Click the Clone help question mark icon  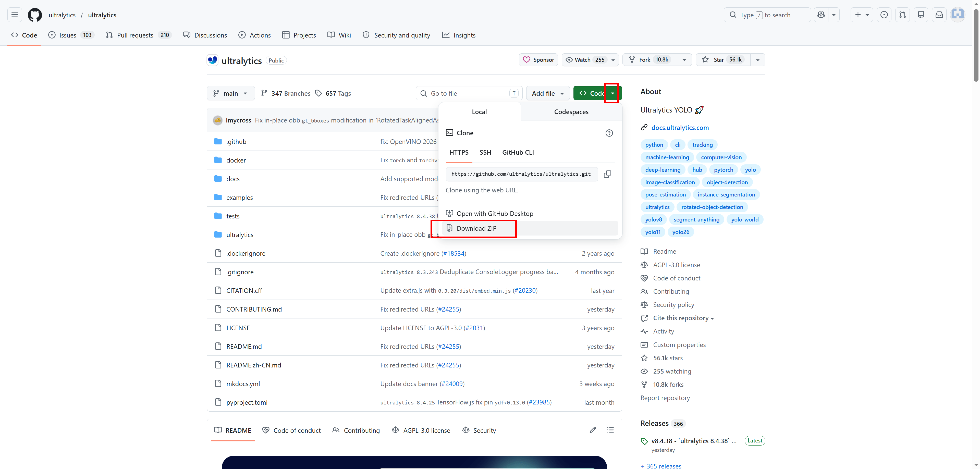609,133
